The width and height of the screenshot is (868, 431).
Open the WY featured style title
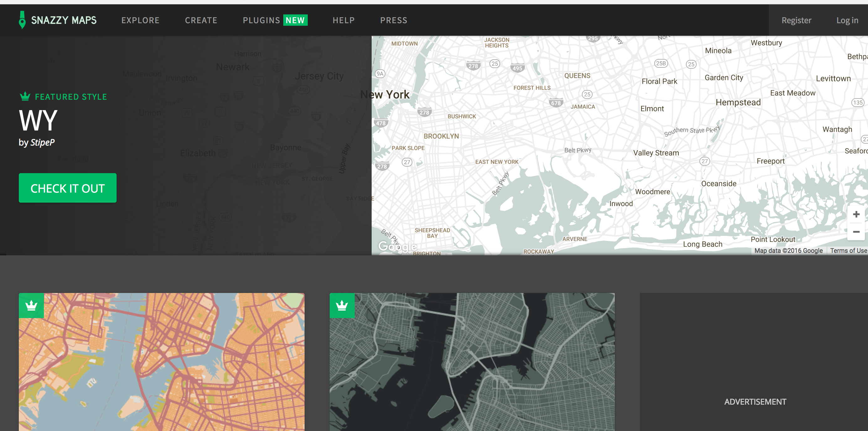tap(38, 120)
